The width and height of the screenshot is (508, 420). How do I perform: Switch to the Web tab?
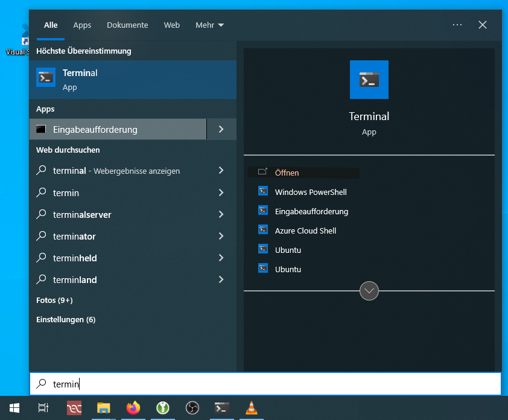[x=172, y=25]
